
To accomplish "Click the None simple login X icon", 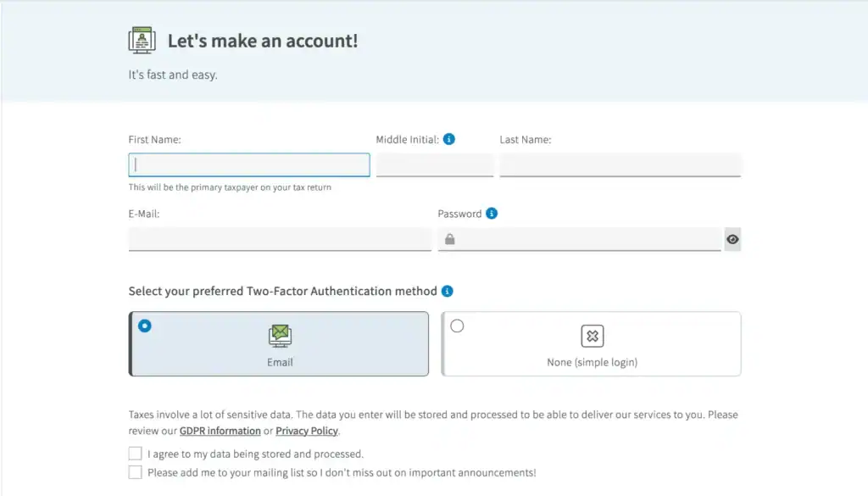I will [592, 336].
